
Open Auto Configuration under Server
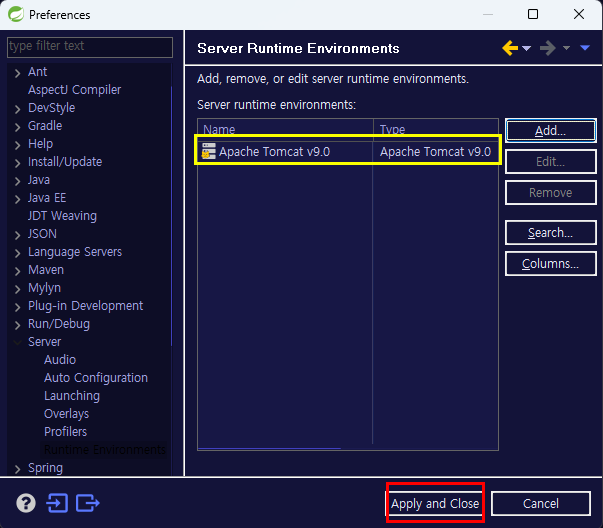96,378
